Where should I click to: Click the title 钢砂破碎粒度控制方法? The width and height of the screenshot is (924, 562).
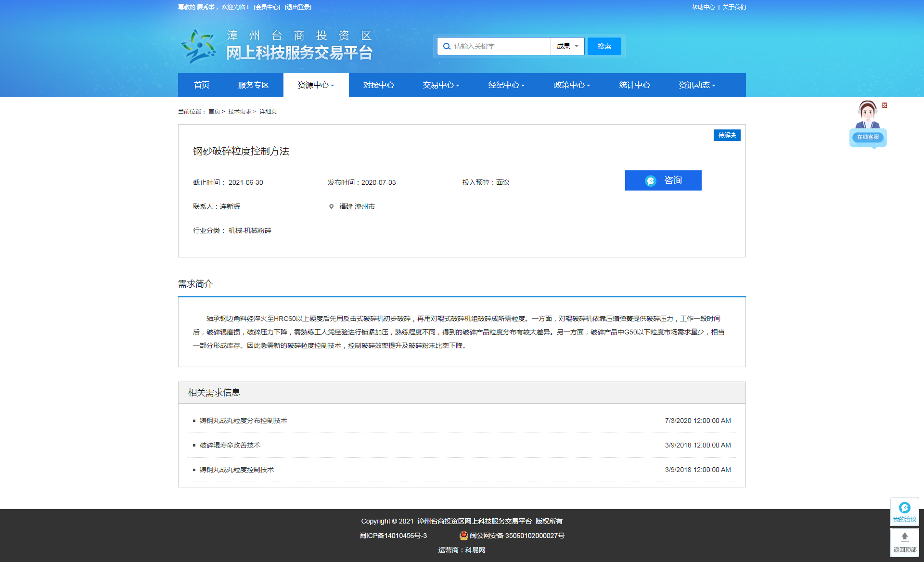click(241, 151)
